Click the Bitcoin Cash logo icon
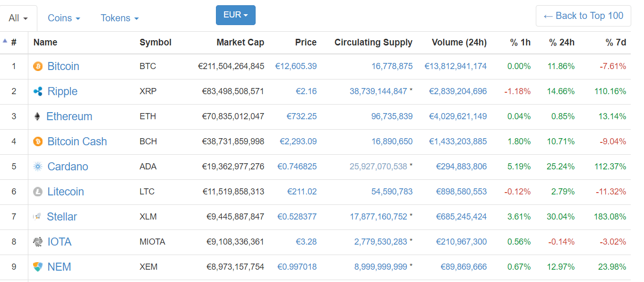 [38, 141]
